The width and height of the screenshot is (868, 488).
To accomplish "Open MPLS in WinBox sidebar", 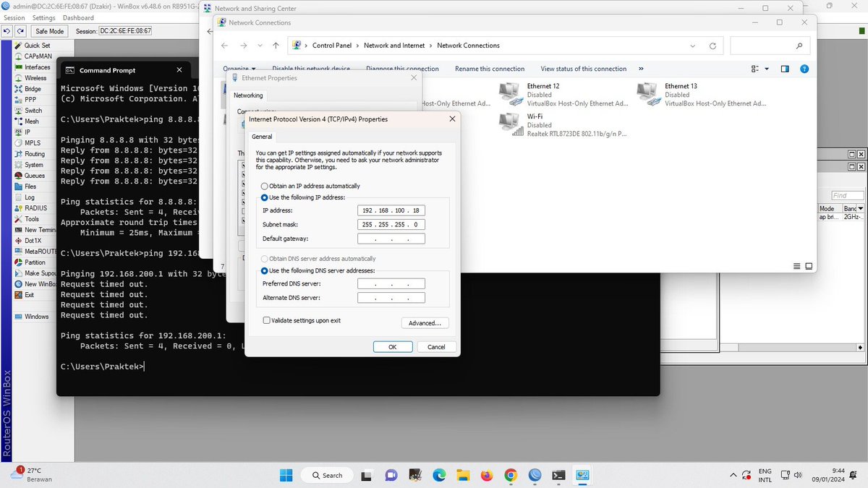I will pos(32,143).
